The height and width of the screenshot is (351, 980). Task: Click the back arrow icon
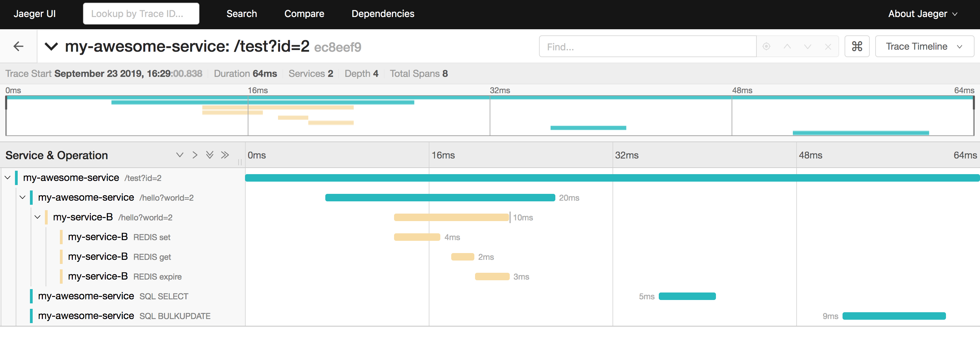coord(18,46)
